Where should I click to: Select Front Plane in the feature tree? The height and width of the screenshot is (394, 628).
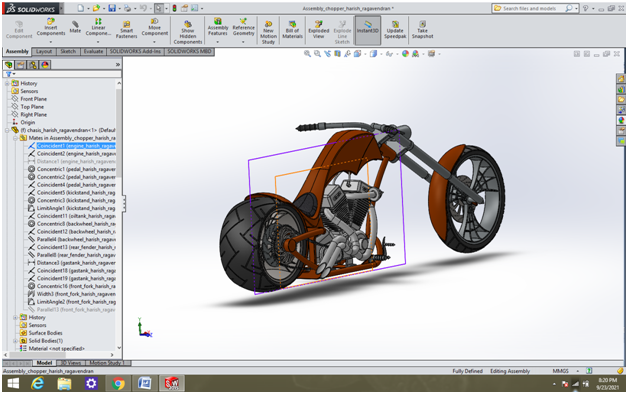tap(34, 99)
